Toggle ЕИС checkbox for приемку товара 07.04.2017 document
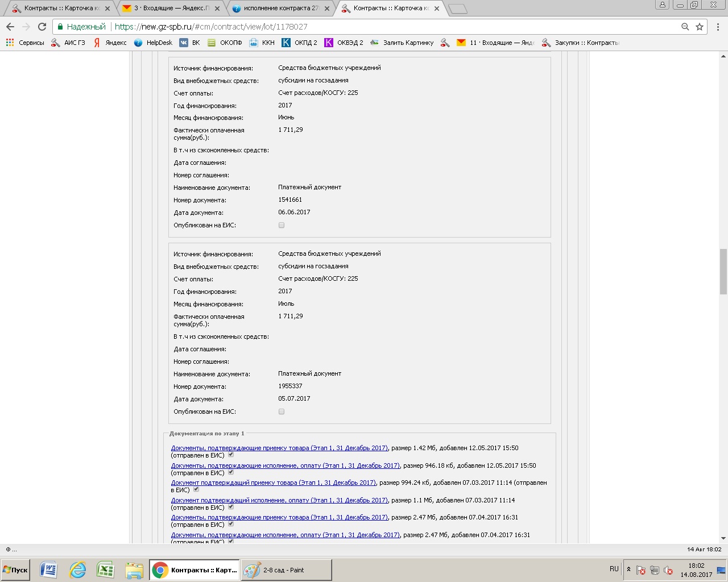 pos(231,525)
